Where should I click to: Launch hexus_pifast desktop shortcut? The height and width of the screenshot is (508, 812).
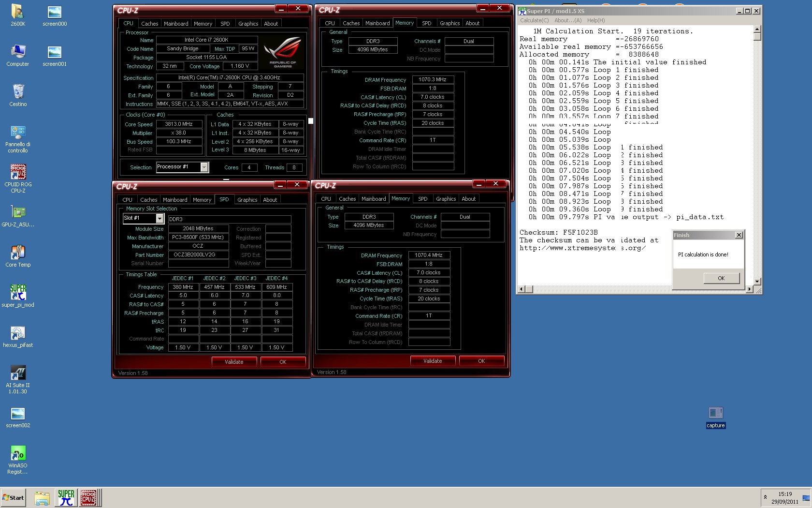click(x=18, y=336)
